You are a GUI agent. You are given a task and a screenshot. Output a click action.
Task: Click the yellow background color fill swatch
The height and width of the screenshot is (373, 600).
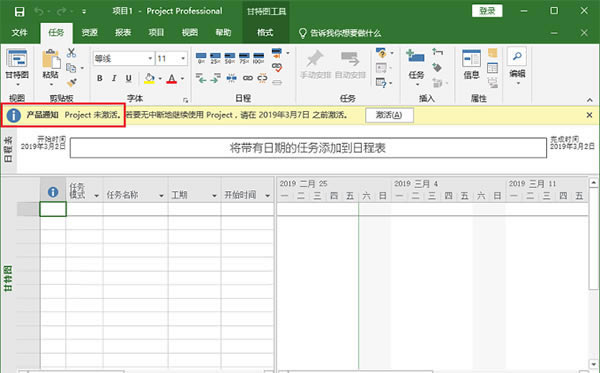click(x=150, y=78)
